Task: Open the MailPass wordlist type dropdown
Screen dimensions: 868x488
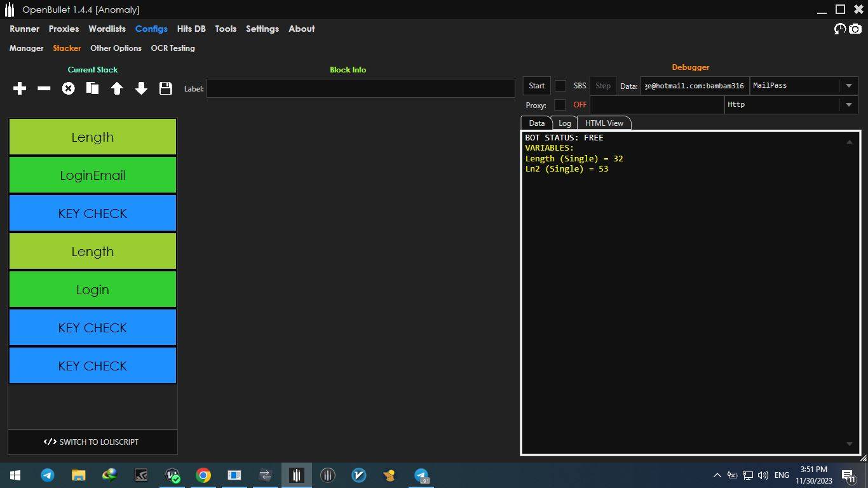Action: [848, 86]
